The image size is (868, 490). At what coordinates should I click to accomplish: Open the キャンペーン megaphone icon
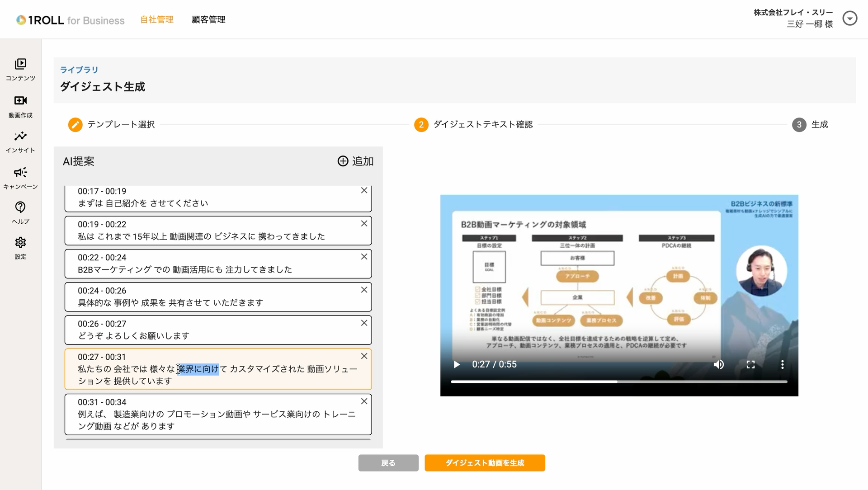click(x=20, y=172)
